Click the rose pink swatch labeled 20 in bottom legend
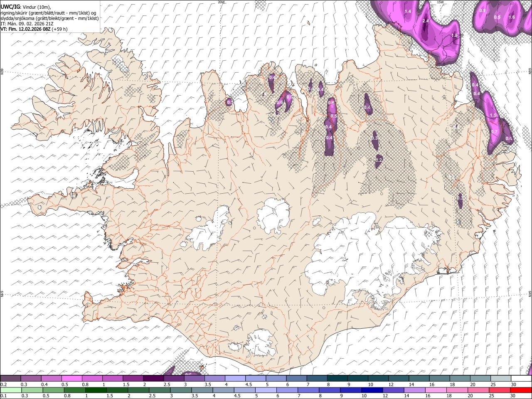This screenshot has height=399, width=532. click(x=478, y=390)
